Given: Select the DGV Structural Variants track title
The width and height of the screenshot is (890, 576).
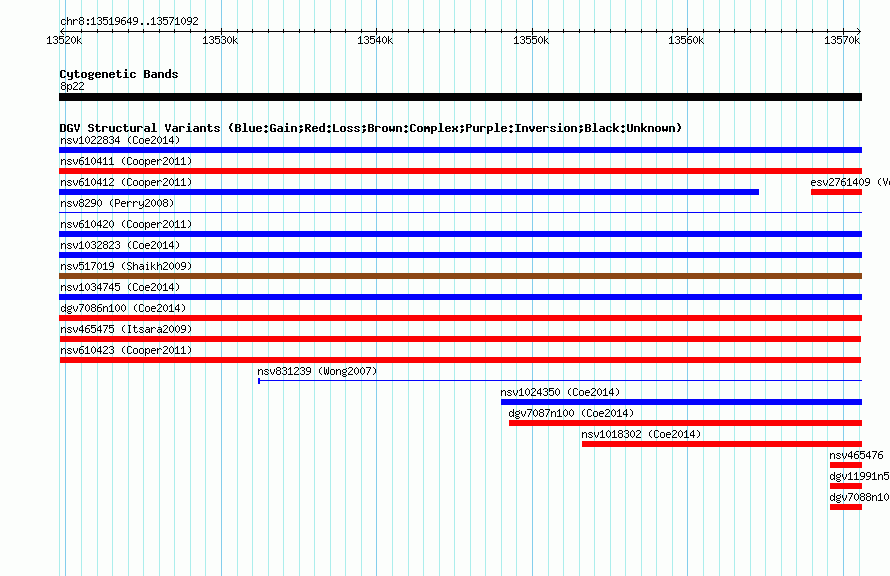Looking at the screenshot, I should tap(371, 128).
